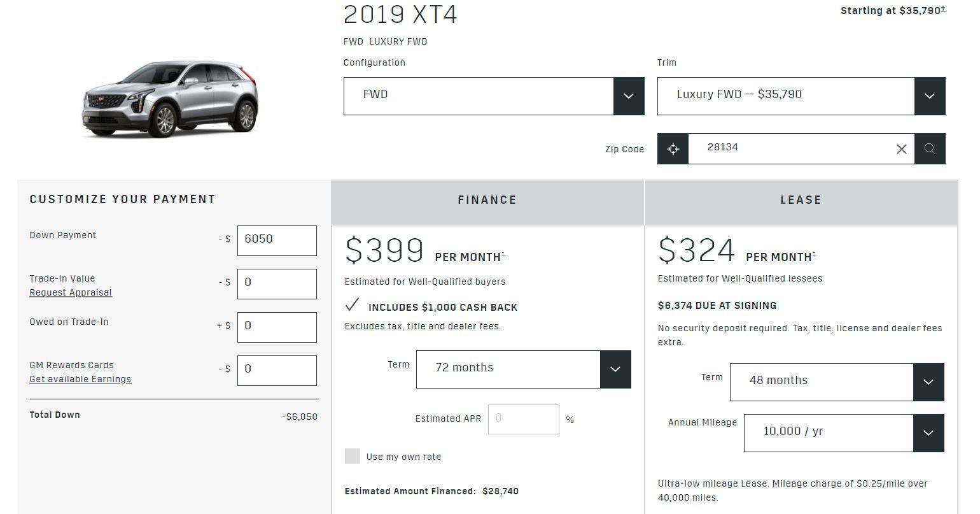The width and height of the screenshot is (980, 514).
Task: Clear the zip code using the X icon
Action: click(x=901, y=148)
